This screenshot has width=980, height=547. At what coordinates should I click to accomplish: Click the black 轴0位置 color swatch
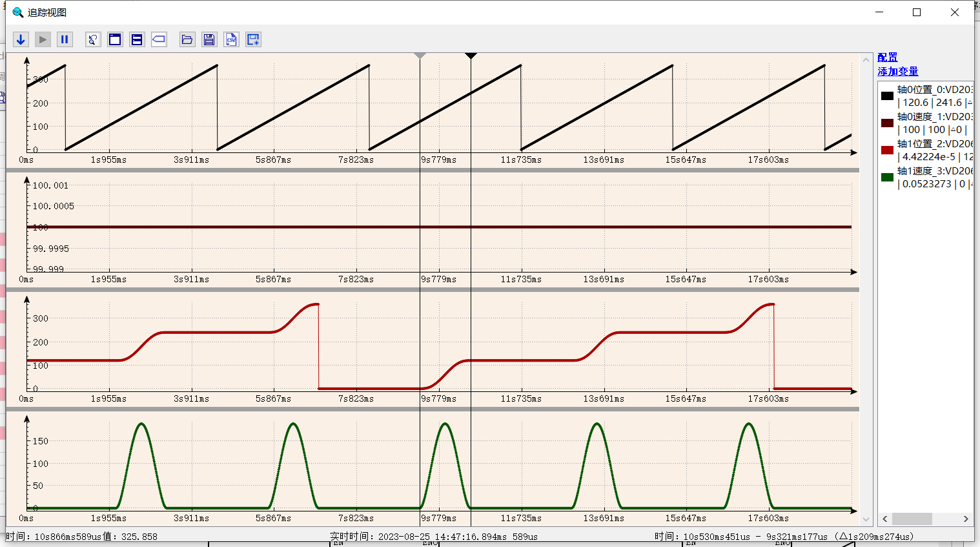[888, 96]
